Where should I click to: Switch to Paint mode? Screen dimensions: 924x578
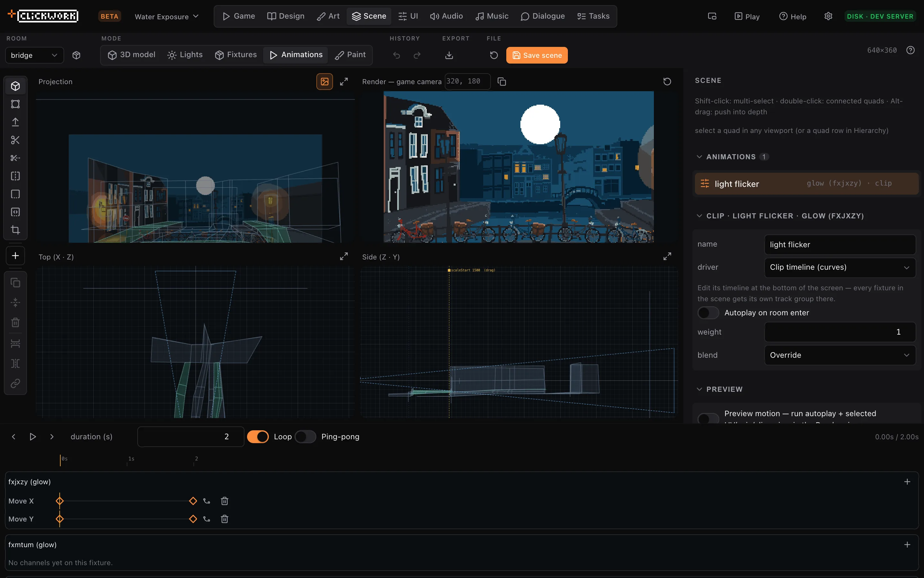350,55
